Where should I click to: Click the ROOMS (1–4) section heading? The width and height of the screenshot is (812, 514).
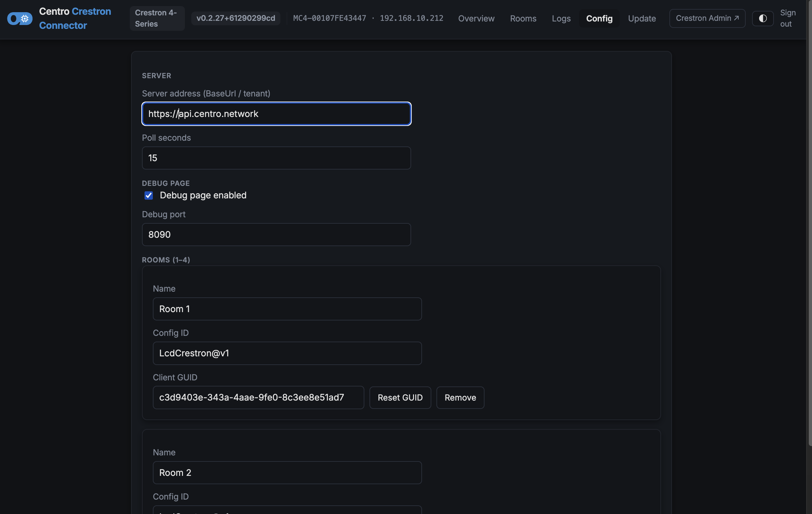coord(166,260)
